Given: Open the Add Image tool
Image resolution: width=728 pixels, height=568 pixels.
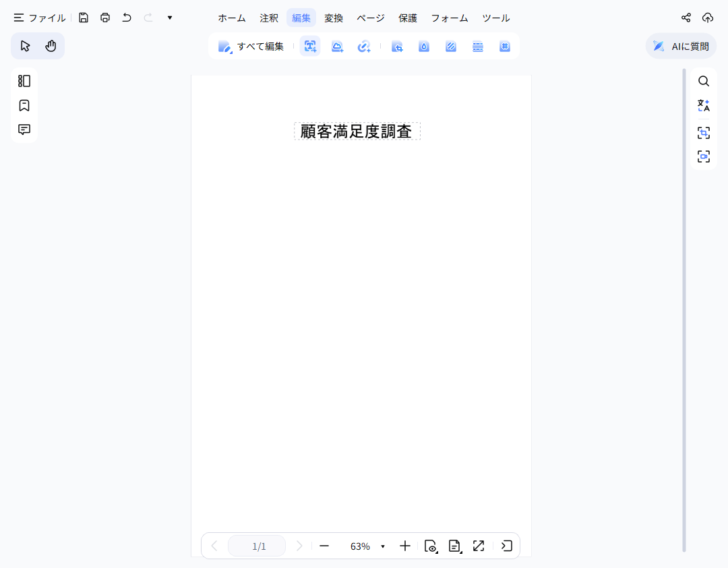Looking at the screenshot, I should click(337, 46).
